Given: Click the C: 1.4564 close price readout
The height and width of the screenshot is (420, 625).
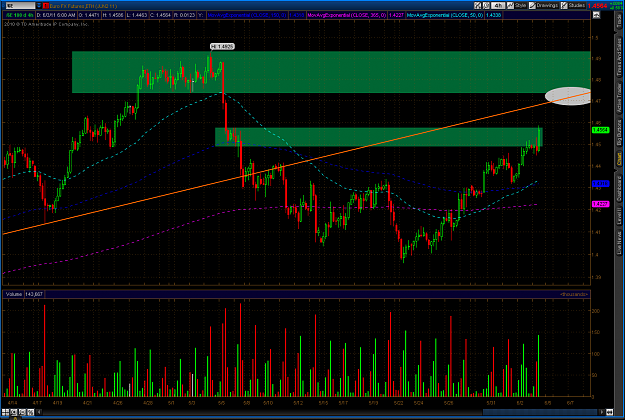Looking at the screenshot, I should pos(160,15).
